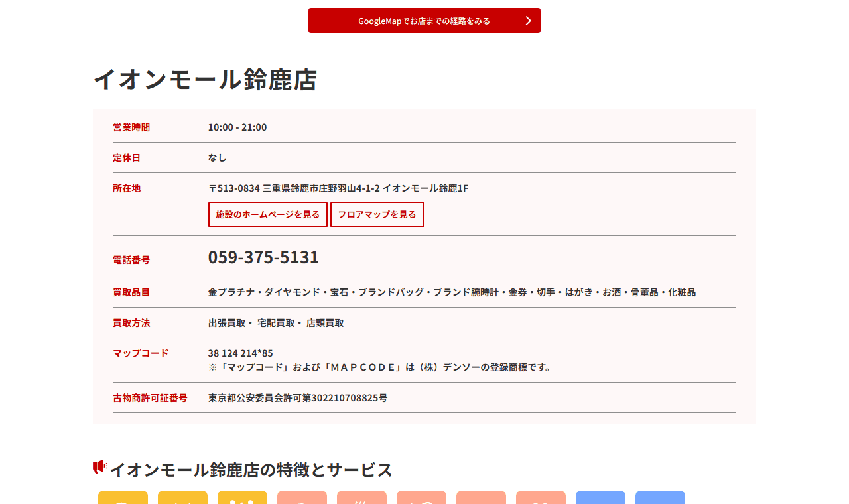Click the map code 38 124 214*85

click(x=241, y=353)
